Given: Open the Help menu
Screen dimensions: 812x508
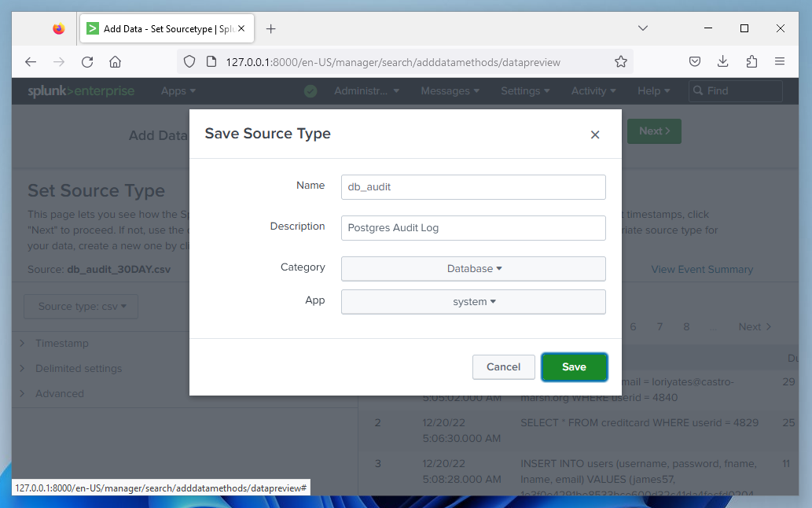Looking at the screenshot, I should [x=653, y=91].
